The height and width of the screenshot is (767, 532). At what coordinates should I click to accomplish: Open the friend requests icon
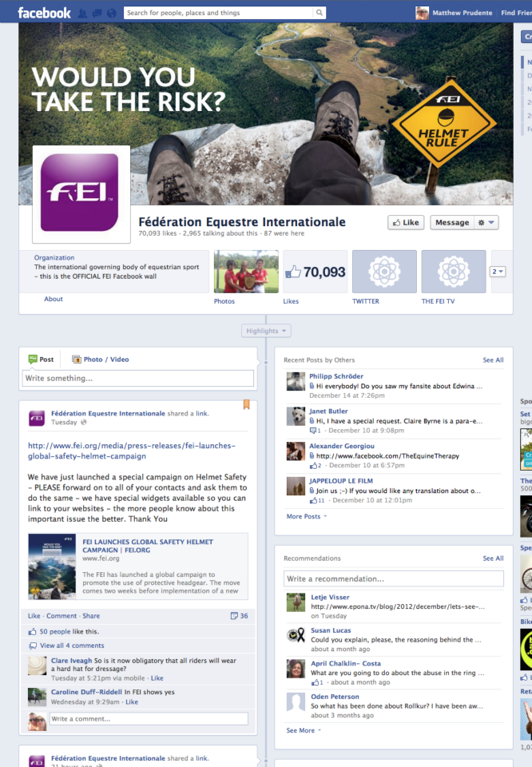point(82,14)
